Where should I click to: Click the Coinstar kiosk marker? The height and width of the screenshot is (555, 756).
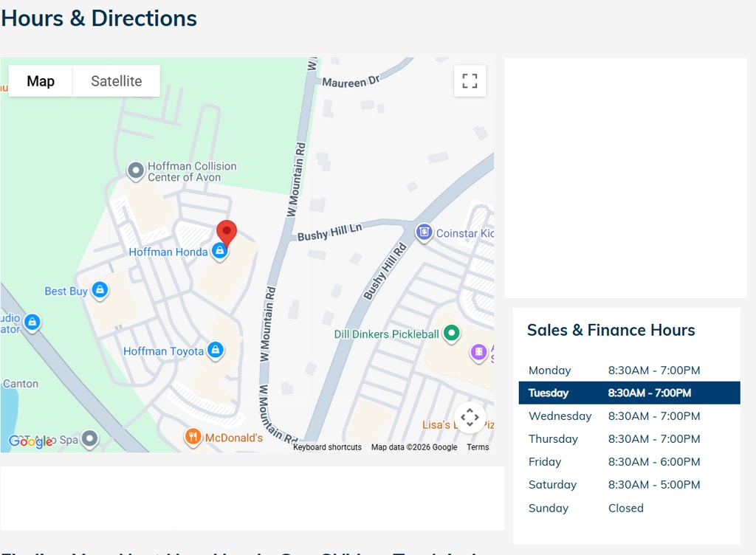coord(423,233)
